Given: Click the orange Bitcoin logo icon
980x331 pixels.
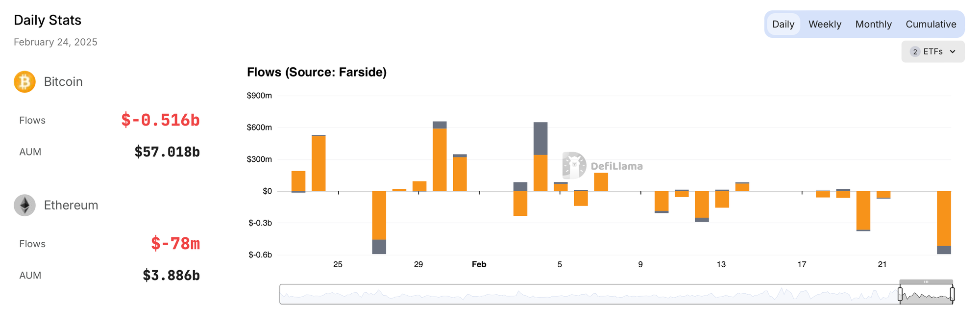Looking at the screenshot, I should [x=24, y=82].
